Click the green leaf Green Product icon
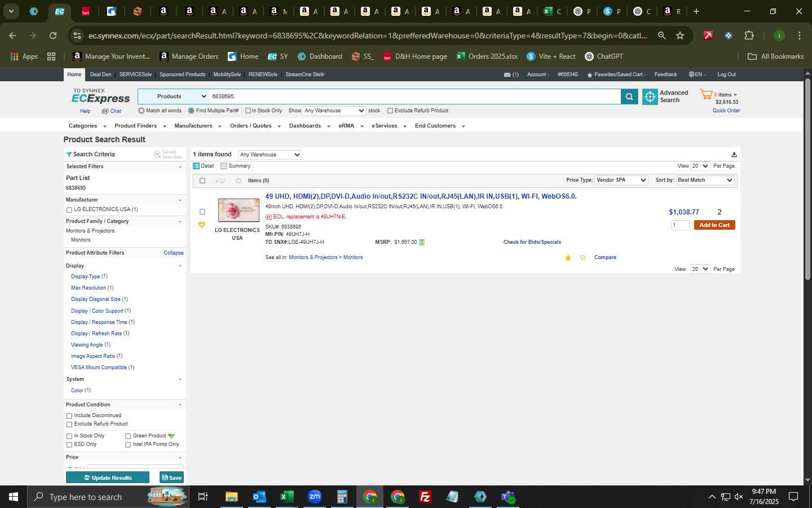Image resolution: width=812 pixels, height=508 pixels. (x=171, y=436)
